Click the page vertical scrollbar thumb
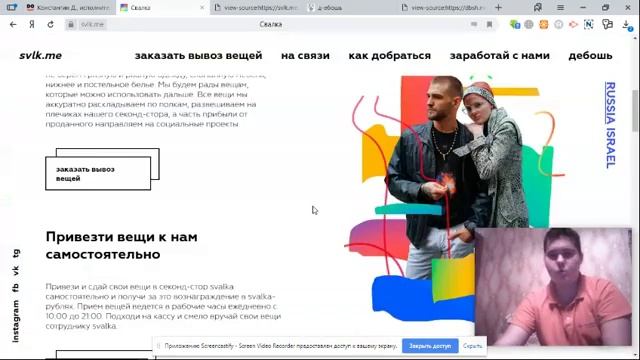 click(635, 110)
